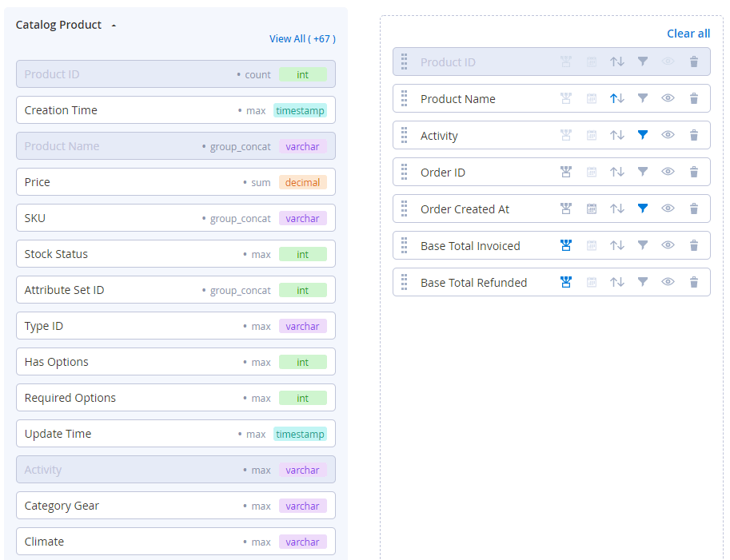This screenshot has height=560, width=730.
Task: Toggle sort order on Product Name column
Action: click(616, 99)
